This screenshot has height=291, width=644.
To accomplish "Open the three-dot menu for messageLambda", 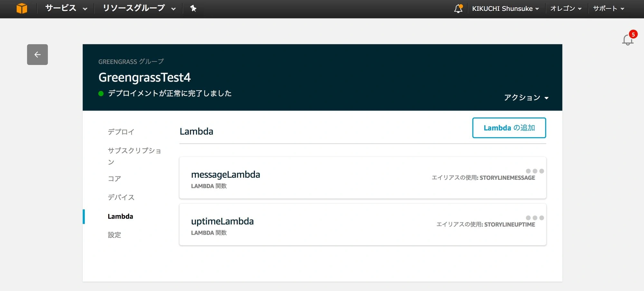I will [x=535, y=171].
